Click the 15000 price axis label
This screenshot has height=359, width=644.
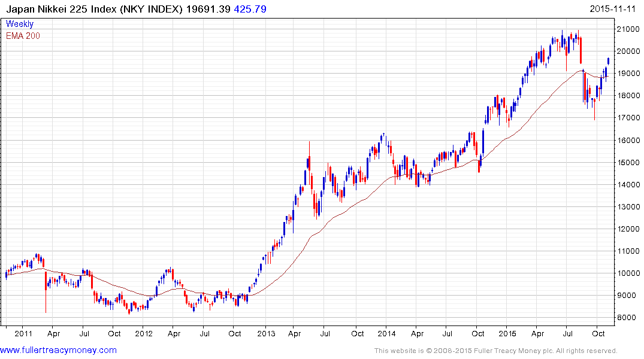click(628, 163)
